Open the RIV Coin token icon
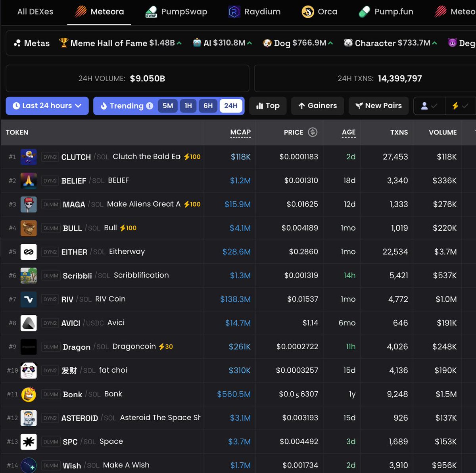The width and height of the screenshot is (476, 473). 29,299
